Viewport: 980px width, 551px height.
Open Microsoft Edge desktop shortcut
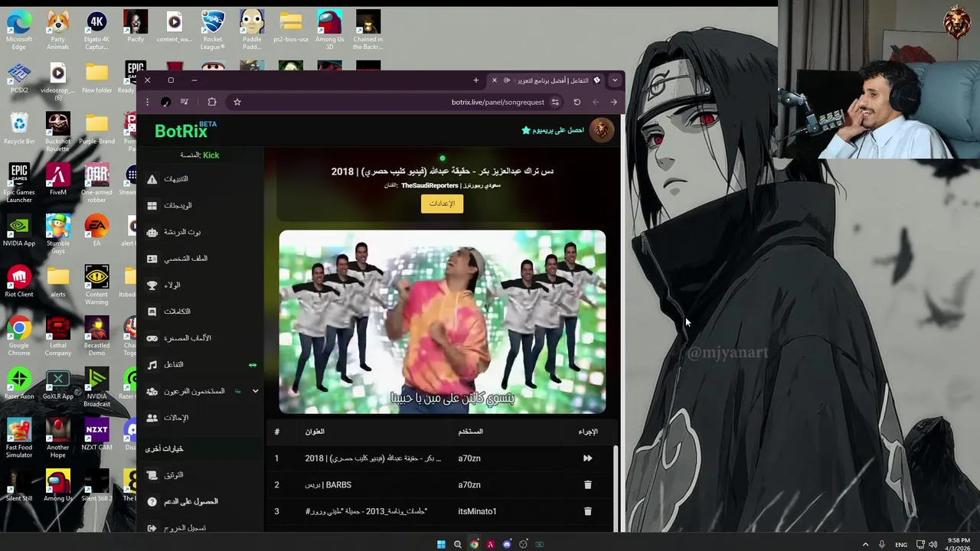19,31
